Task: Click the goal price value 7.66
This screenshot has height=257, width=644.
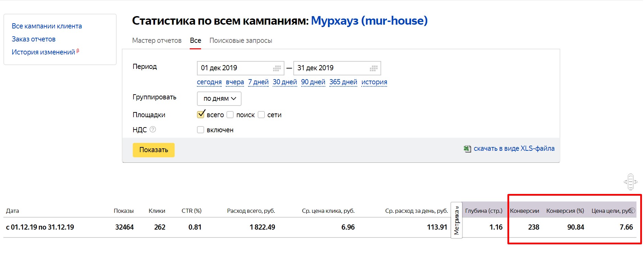Action: coord(626,227)
